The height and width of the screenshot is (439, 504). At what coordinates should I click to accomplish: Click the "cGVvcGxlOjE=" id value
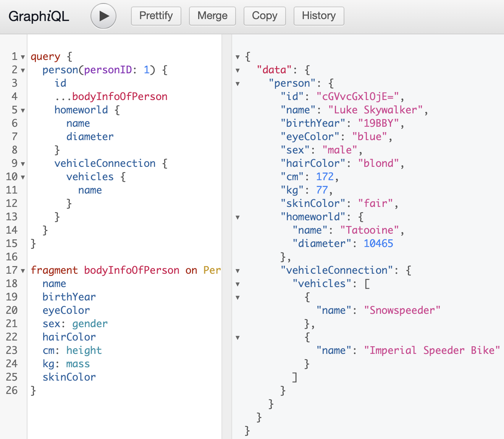[x=357, y=97]
